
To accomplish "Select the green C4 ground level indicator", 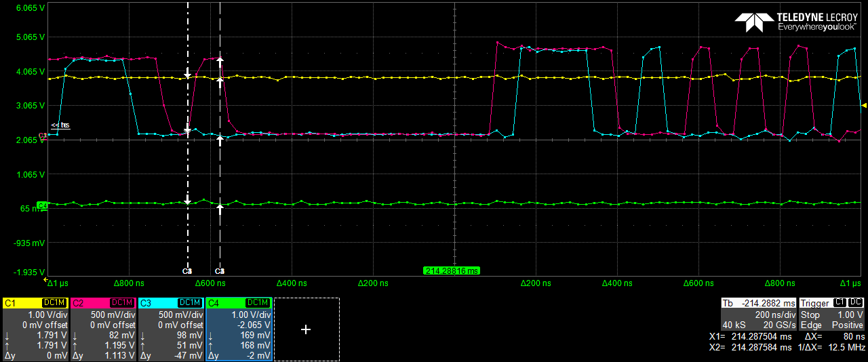I will pyautogui.click(x=42, y=205).
